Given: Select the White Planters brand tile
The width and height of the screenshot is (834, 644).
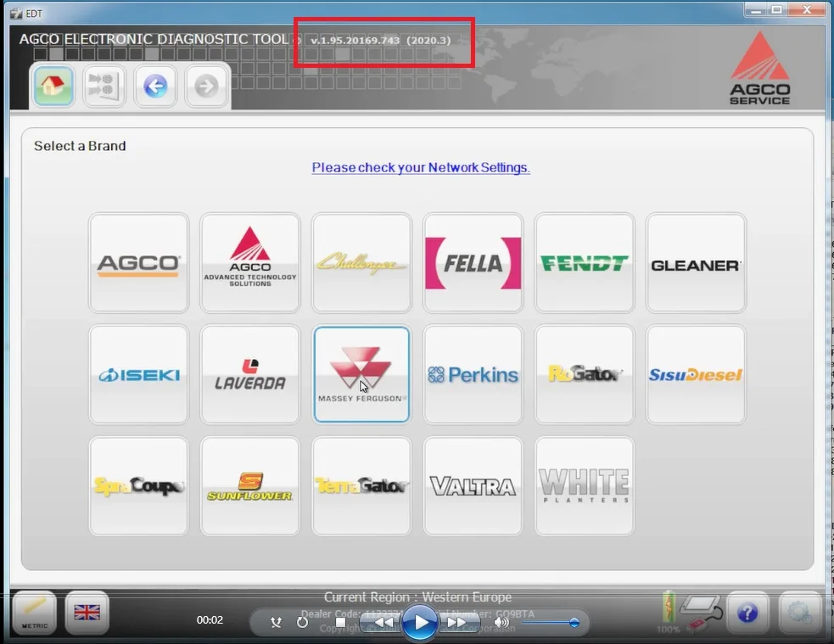Looking at the screenshot, I should (x=585, y=486).
